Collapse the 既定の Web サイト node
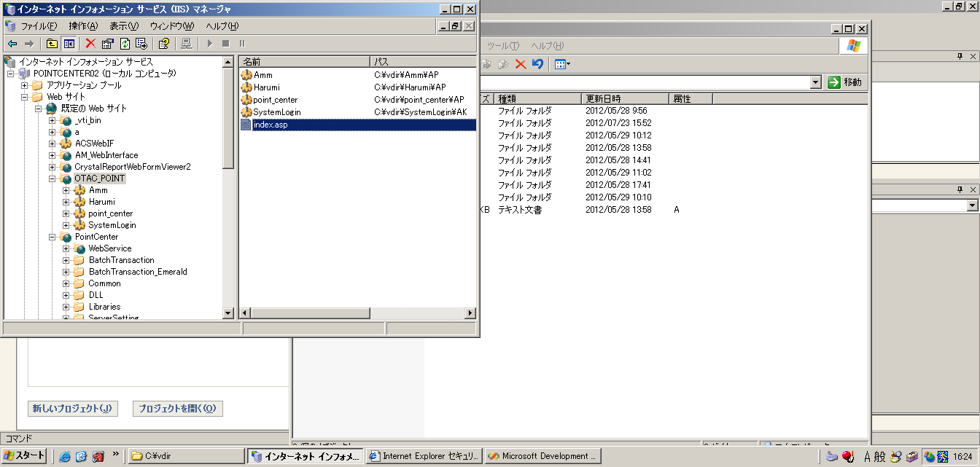This screenshot has width=980, height=467. coord(39,109)
